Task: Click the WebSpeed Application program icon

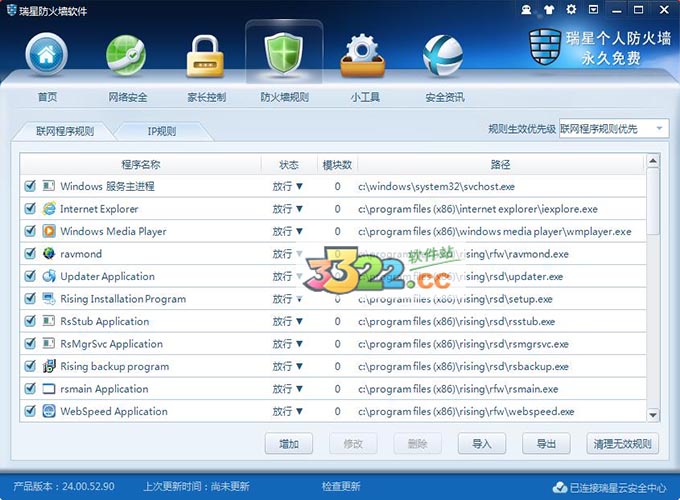Action: [49, 411]
